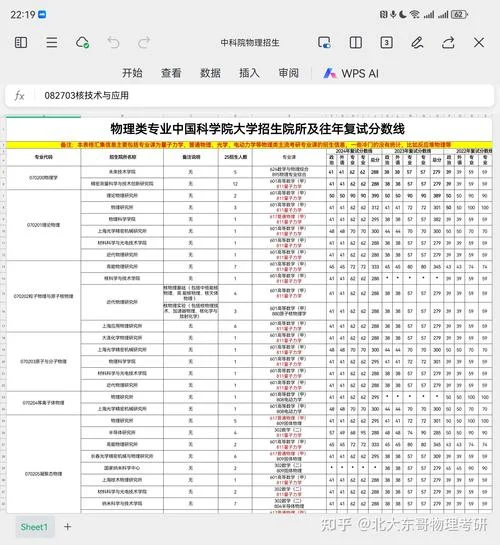Screen dimensions: 500x545
Task: Tap the 22:19 clock in the status bar
Action: click(x=23, y=15)
